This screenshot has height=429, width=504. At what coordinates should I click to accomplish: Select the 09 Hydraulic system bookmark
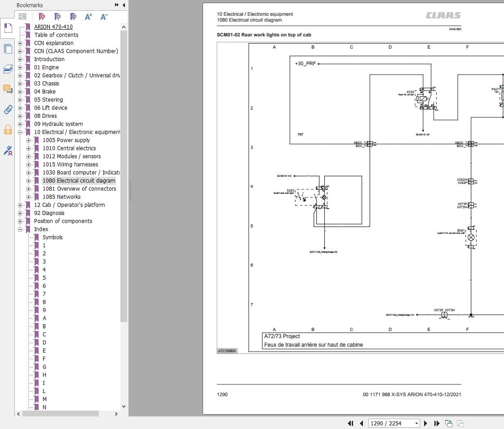(x=58, y=124)
